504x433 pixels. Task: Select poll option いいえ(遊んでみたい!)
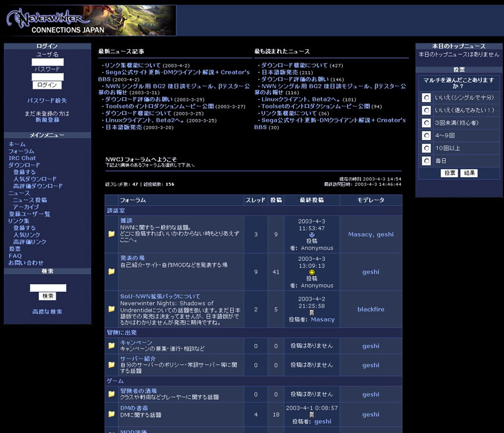427,110
